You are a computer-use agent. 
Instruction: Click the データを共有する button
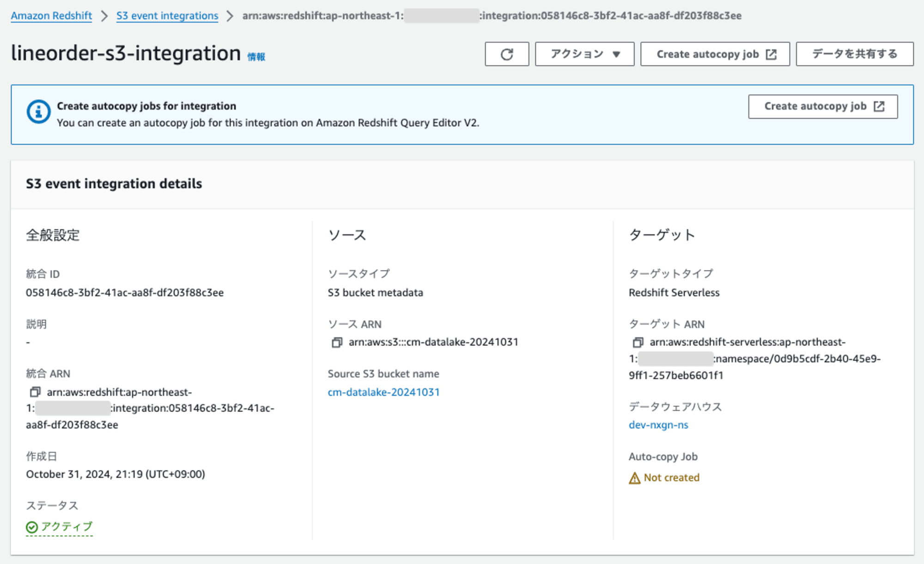pos(855,54)
